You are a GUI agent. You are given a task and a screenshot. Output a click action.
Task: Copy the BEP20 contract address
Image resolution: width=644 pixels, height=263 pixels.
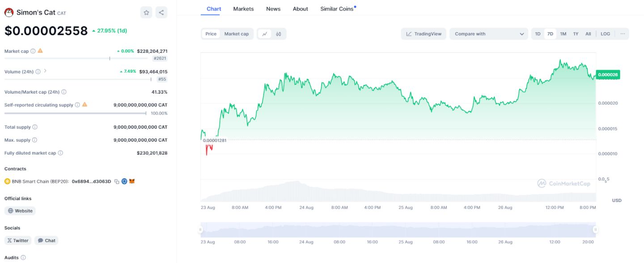[x=117, y=181]
